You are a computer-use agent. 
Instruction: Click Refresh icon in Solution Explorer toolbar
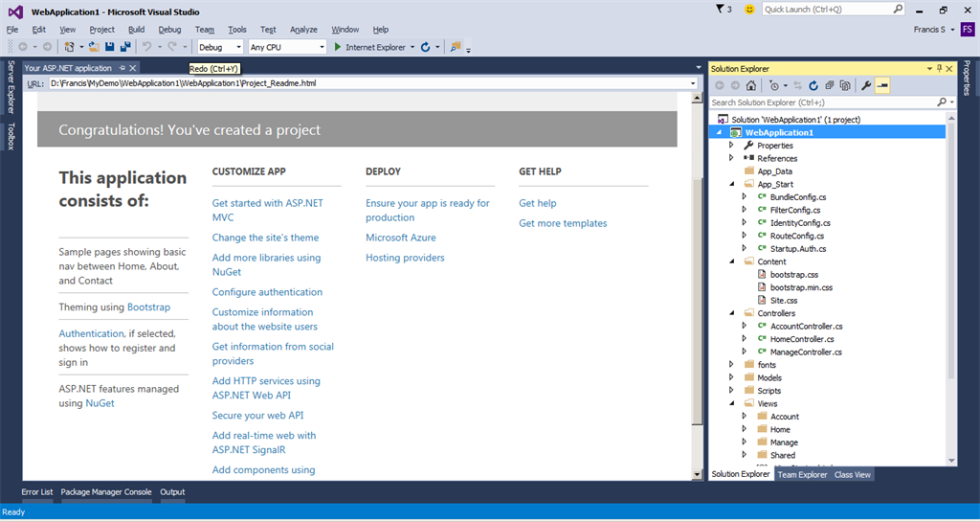coord(813,85)
